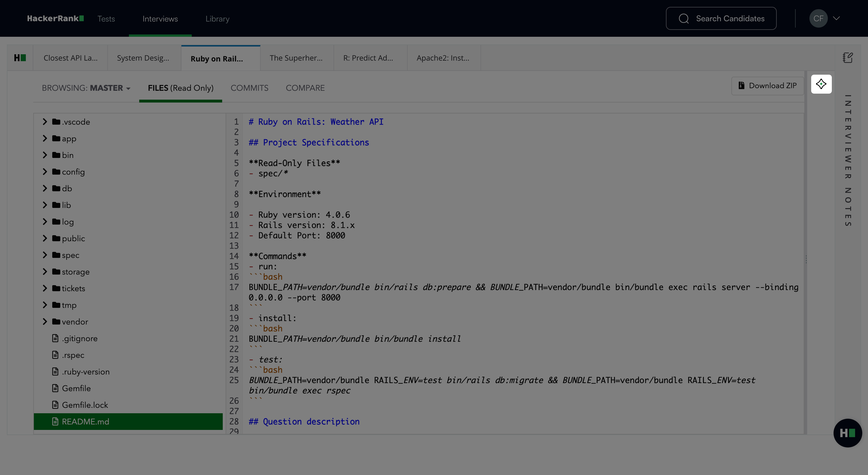The image size is (868, 475).
Task: Open the Browsing: Master branch dropdown
Action: (86, 88)
